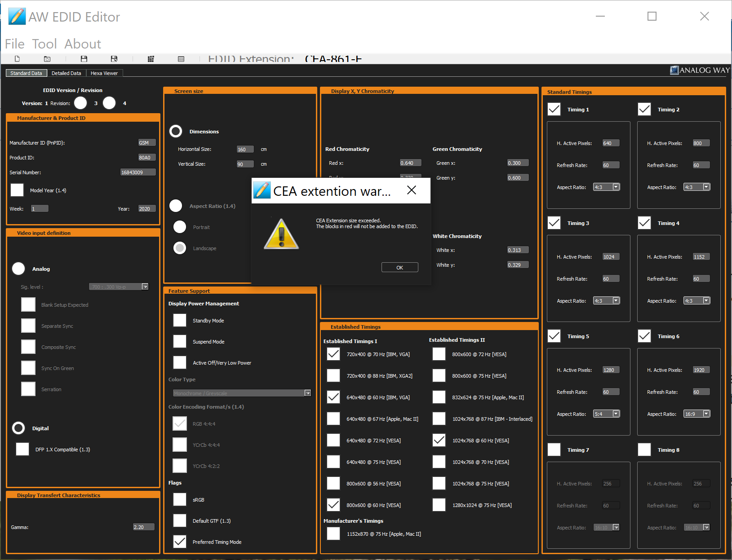Click the grid blocks toolbar icon

(151, 59)
